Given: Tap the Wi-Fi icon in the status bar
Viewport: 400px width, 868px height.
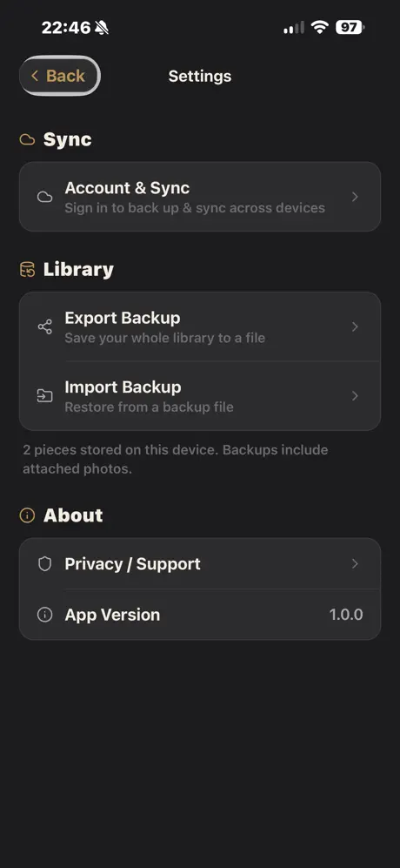Looking at the screenshot, I should tap(320, 27).
